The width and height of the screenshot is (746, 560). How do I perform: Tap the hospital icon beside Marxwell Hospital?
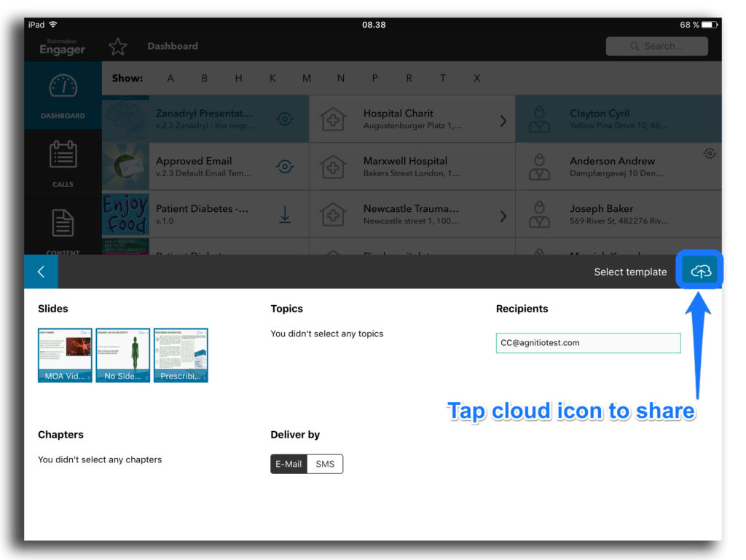coord(333,166)
